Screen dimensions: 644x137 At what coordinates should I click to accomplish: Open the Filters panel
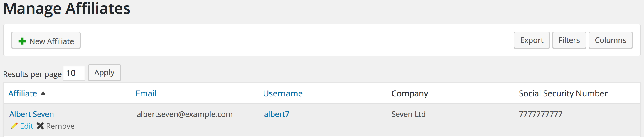point(569,40)
